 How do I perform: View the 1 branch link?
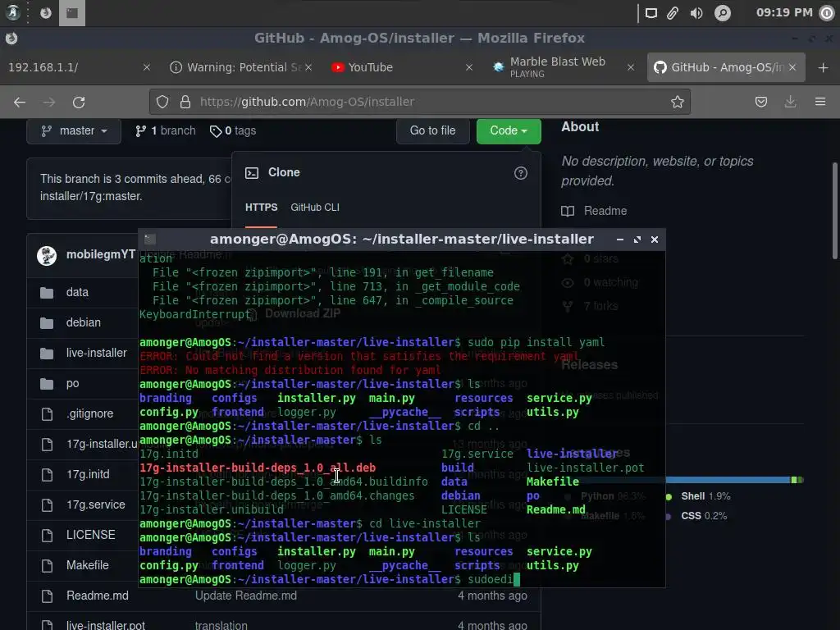pyautogui.click(x=166, y=130)
